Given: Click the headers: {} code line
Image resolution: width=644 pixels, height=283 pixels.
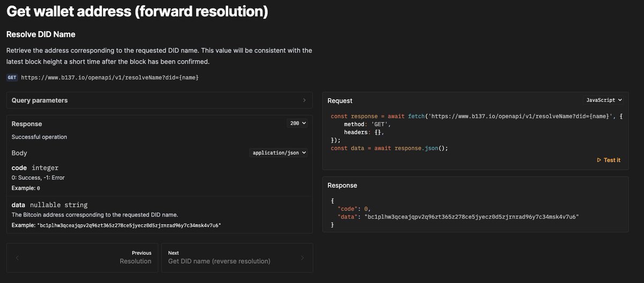Looking at the screenshot, I should coord(364,132).
